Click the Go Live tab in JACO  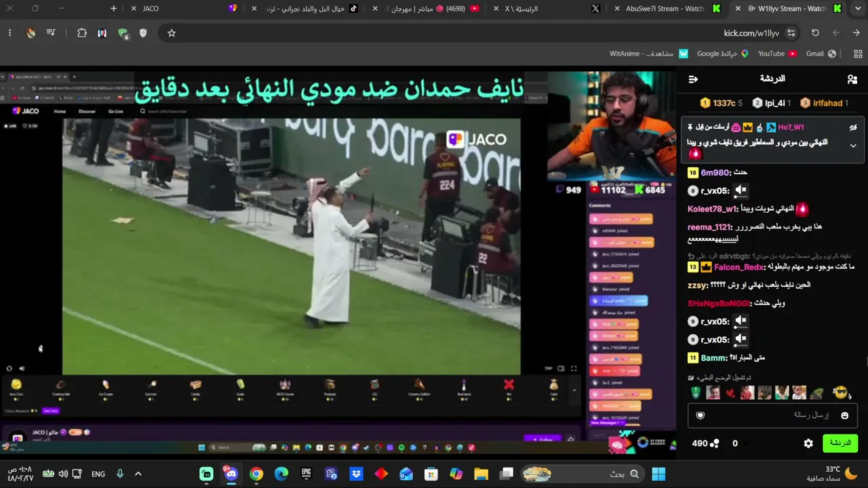click(115, 111)
